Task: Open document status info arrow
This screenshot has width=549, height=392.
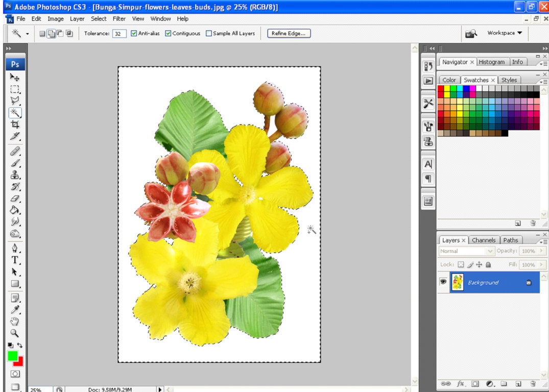Action: tap(160, 389)
